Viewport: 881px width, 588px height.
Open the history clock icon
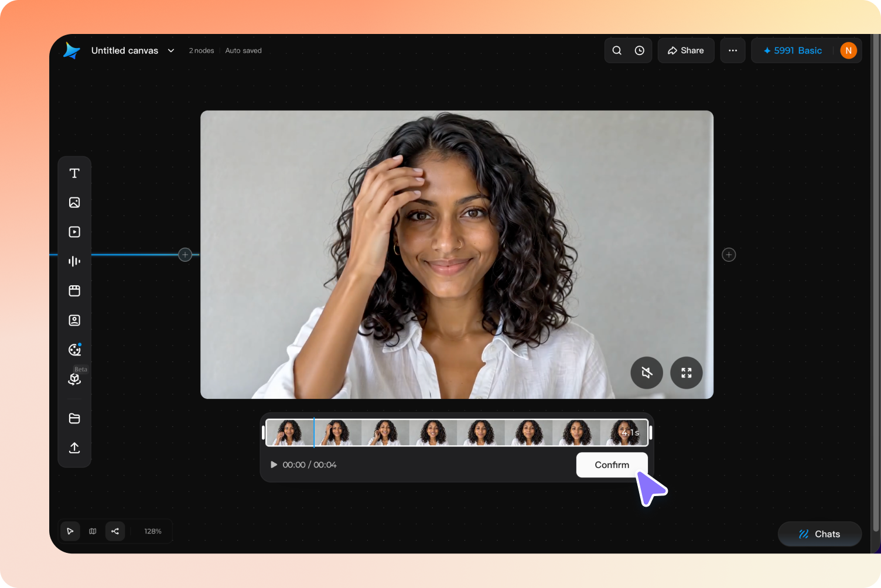click(640, 50)
